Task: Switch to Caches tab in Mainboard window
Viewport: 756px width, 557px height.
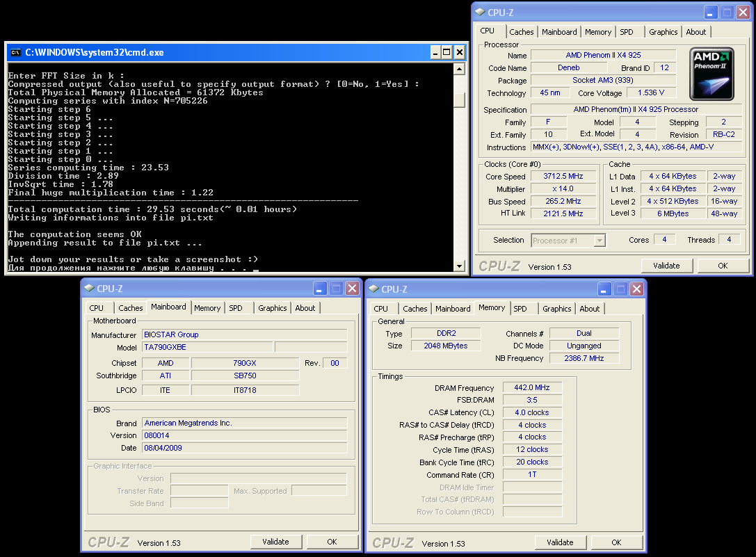Action: [x=131, y=308]
